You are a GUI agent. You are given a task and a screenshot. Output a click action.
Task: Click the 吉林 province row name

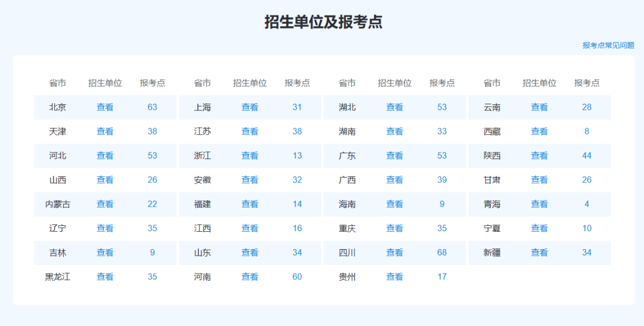coord(58,253)
